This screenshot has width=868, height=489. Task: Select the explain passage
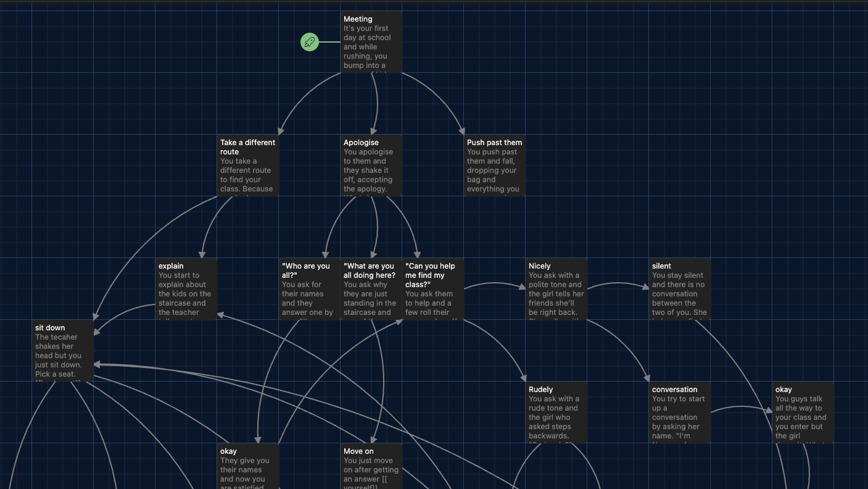186,289
